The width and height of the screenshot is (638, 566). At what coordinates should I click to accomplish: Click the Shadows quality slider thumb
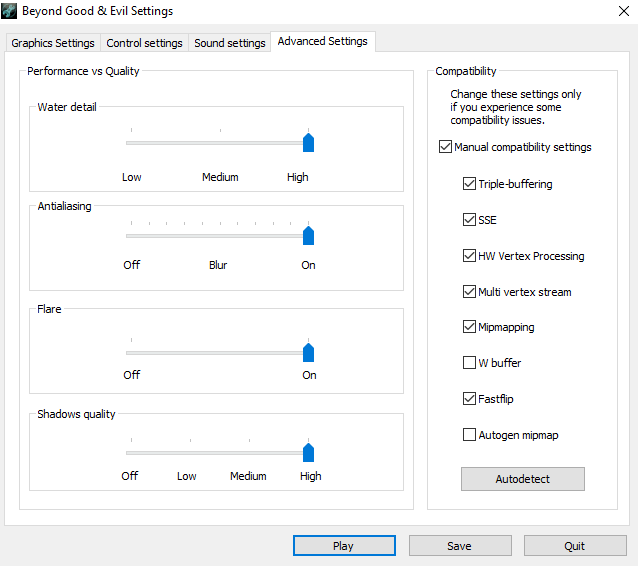pyautogui.click(x=308, y=452)
